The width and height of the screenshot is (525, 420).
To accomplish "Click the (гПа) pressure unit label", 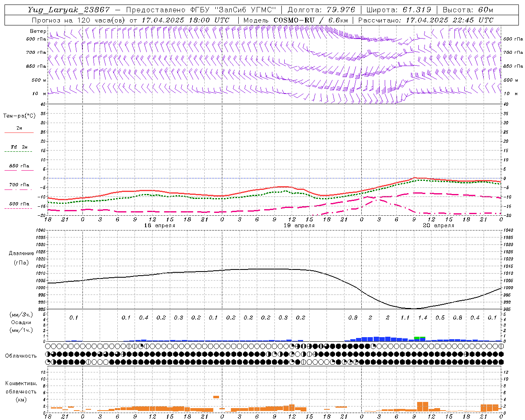I will [x=21, y=262].
